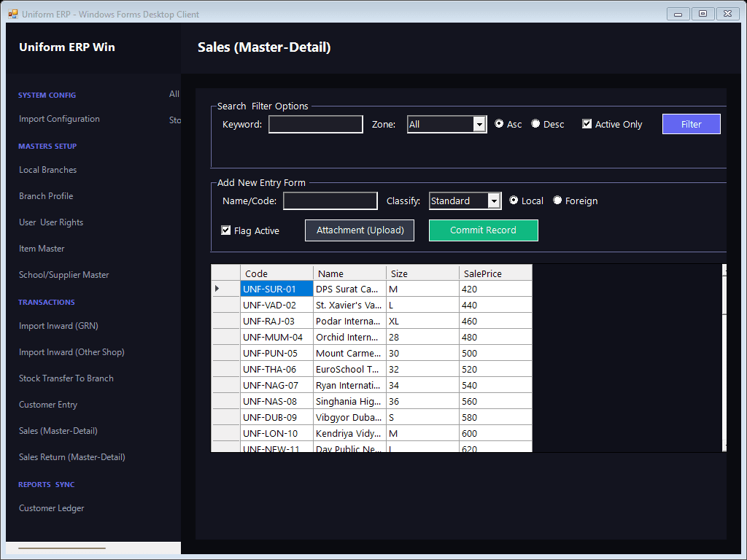Select the sale price cell 520
This screenshot has height=560, width=747.
point(495,369)
